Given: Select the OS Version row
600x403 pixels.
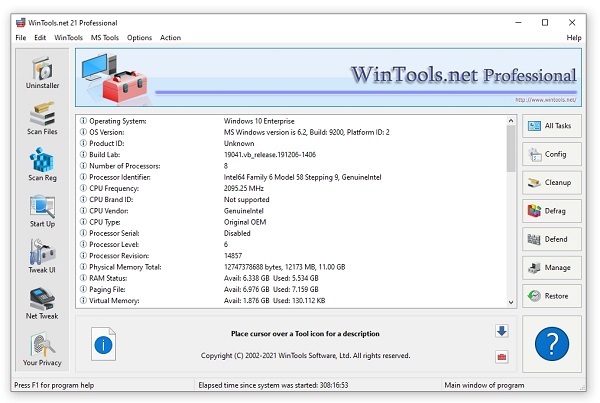Looking at the screenshot, I should coord(291,132).
